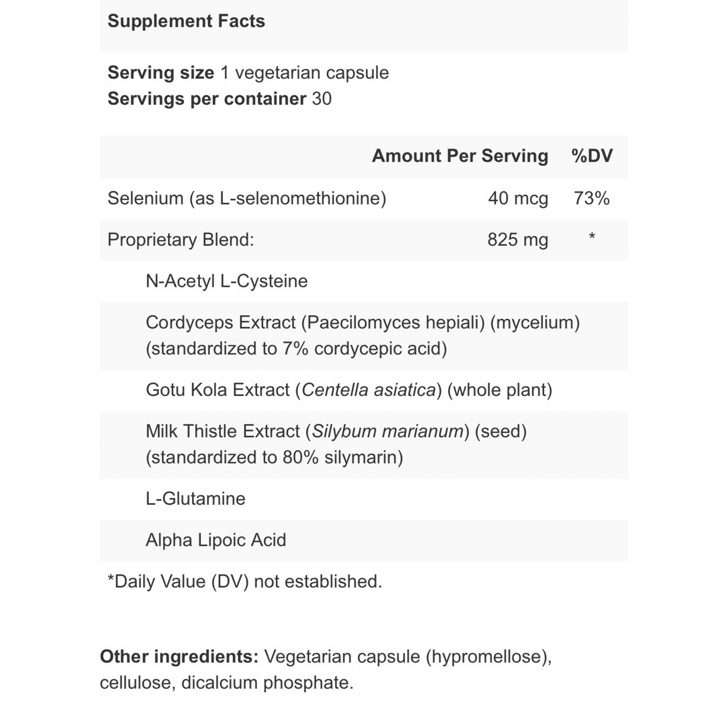This screenshot has height=728, width=728.
Task: Click the 825 mg blend amount
Action: pyautogui.click(x=517, y=240)
